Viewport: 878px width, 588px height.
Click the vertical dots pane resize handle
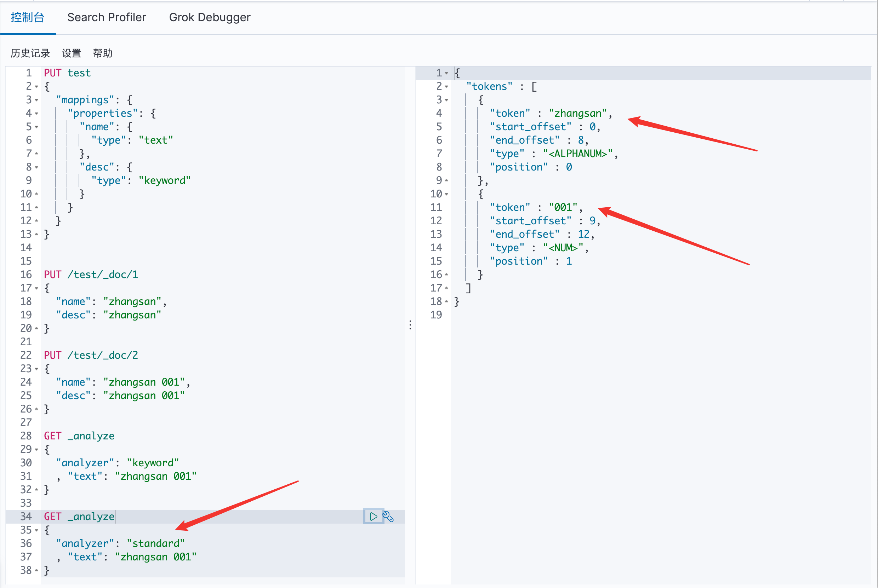coord(410,325)
